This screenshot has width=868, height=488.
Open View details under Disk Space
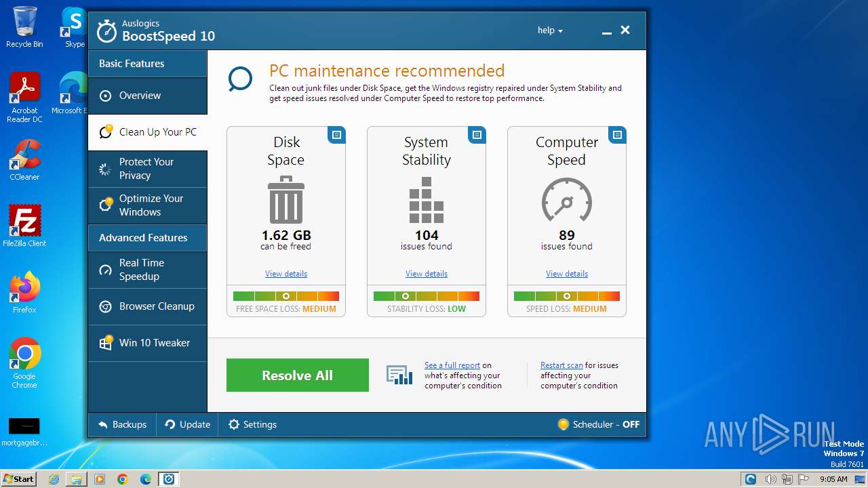click(x=286, y=274)
